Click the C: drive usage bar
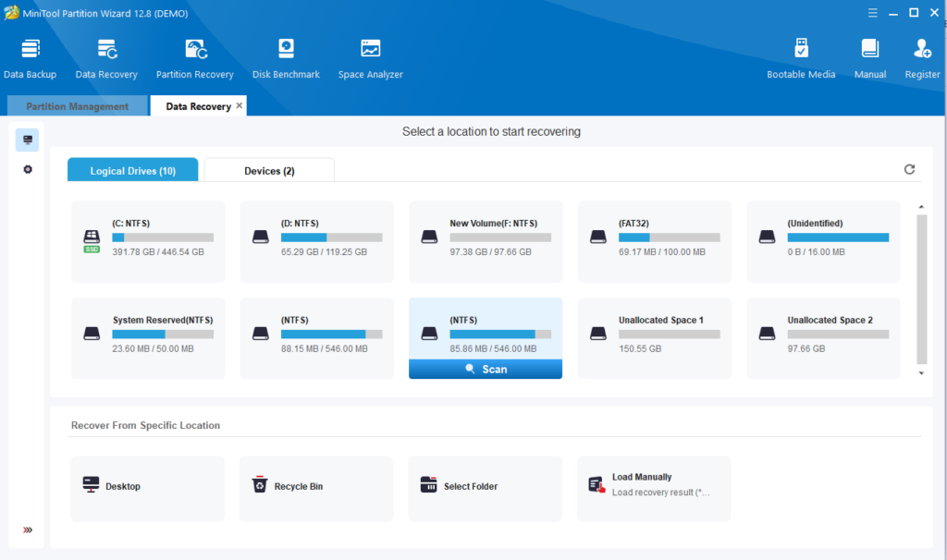Image resolution: width=947 pixels, height=560 pixels. click(x=163, y=237)
